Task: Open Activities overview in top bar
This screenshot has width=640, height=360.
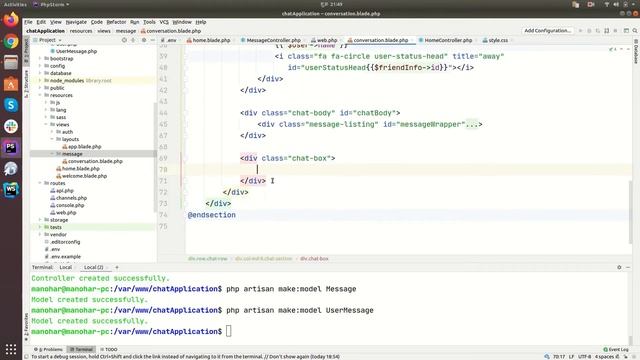Action: [x=15, y=4]
